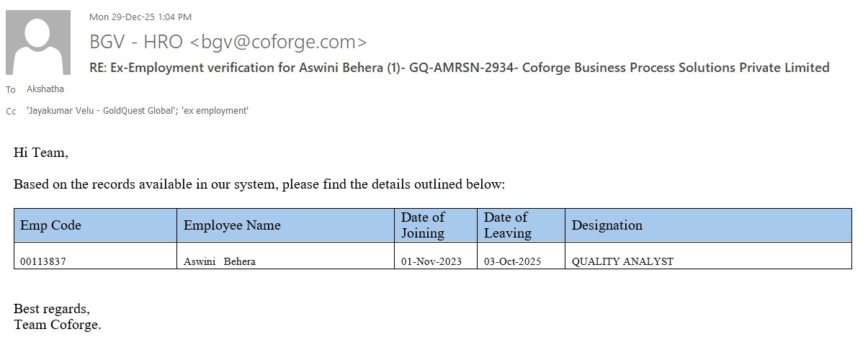
Task: Click the email subject line
Action: (459, 68)
